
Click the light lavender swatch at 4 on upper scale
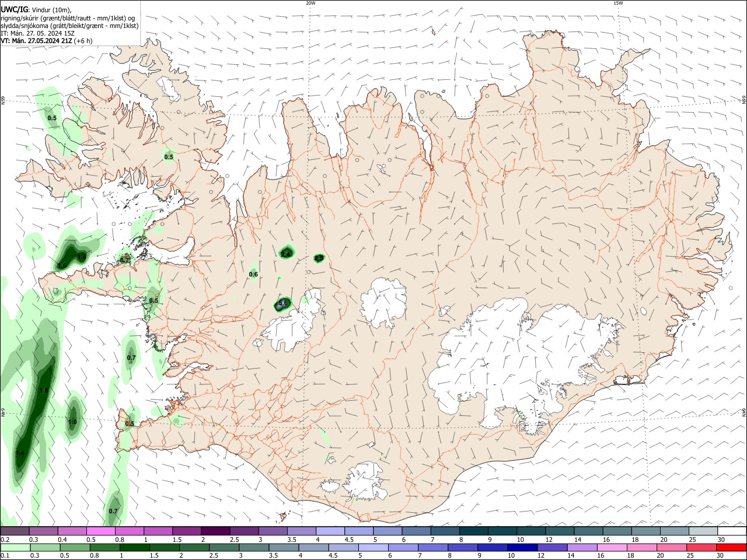point(329,531)
